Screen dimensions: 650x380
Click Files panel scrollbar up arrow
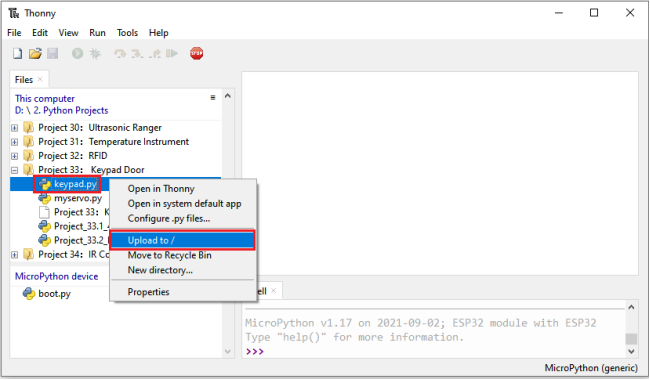coord(228,96)
